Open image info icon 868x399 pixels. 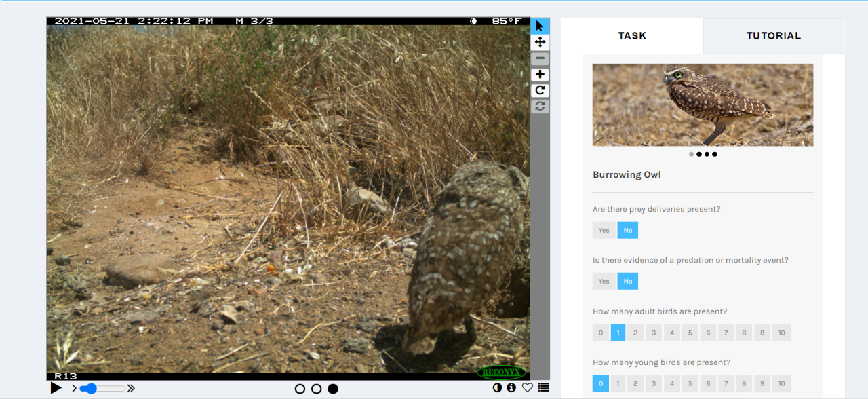point(511,387)
